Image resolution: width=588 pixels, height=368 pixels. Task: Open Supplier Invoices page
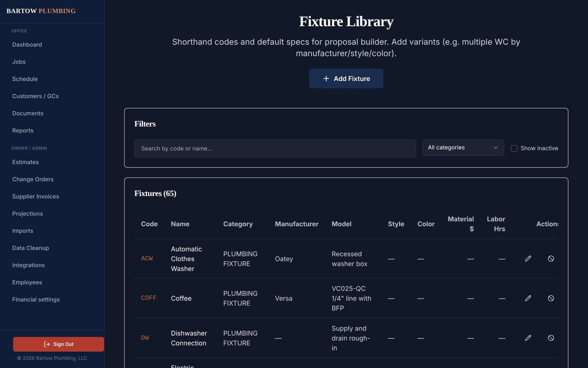36,196
